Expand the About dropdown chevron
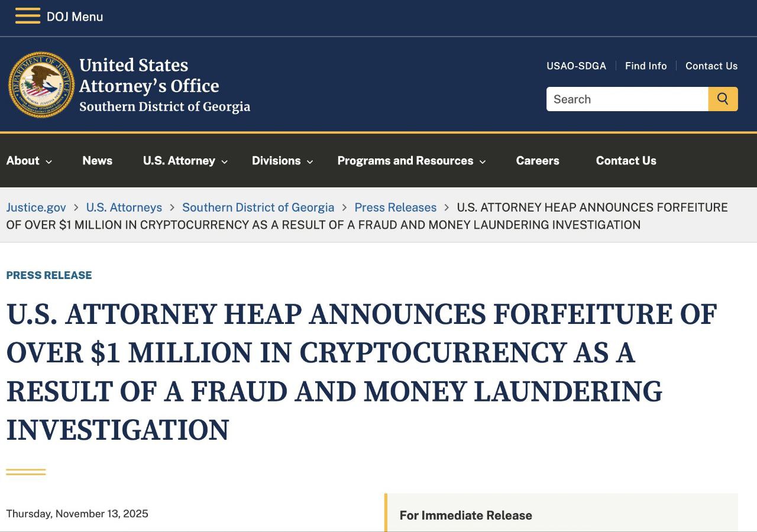Screen dimensions: 757x532 [49, 161]
